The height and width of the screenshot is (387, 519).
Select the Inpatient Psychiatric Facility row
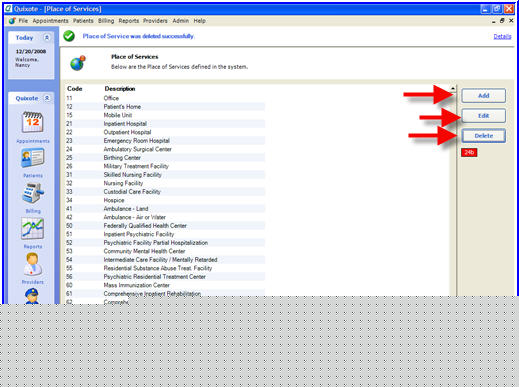click(165, 234)
